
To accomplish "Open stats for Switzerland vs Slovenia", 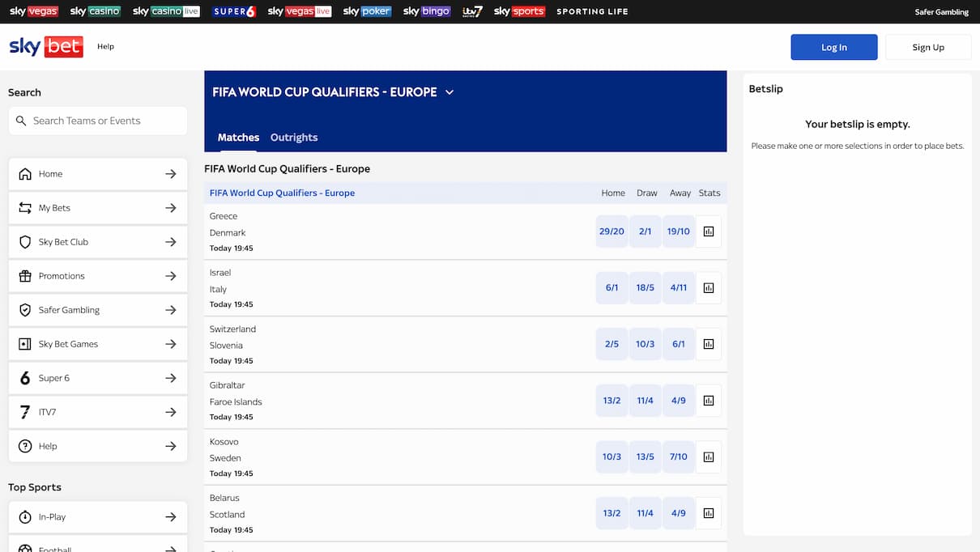I will click(x=709, y=344).
